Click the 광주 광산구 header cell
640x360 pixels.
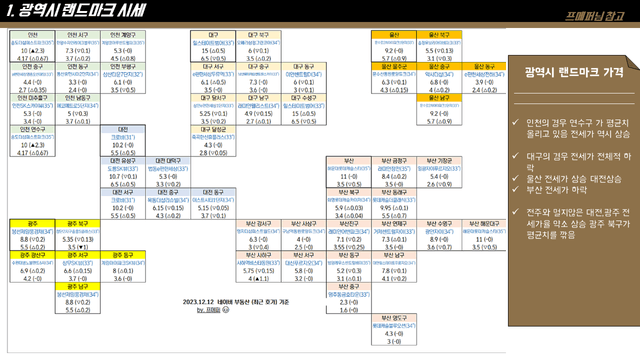click(33, 255)
